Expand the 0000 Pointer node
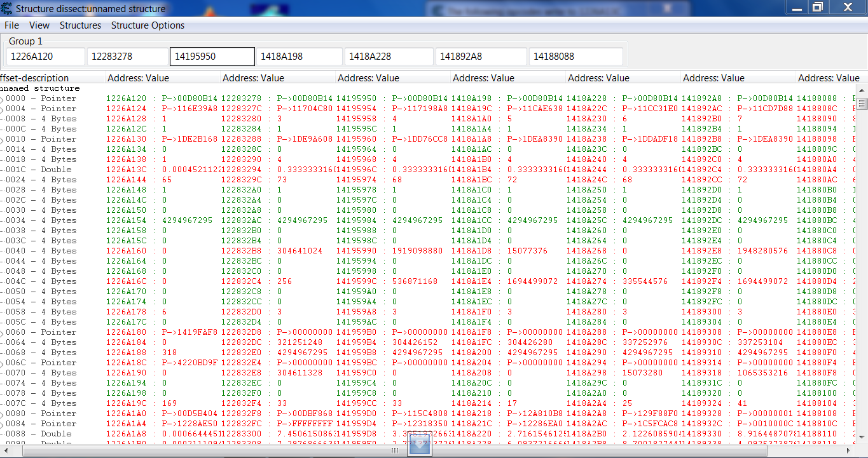The width and height of the screenshot is (868, 458). click(x=2, y=99)
